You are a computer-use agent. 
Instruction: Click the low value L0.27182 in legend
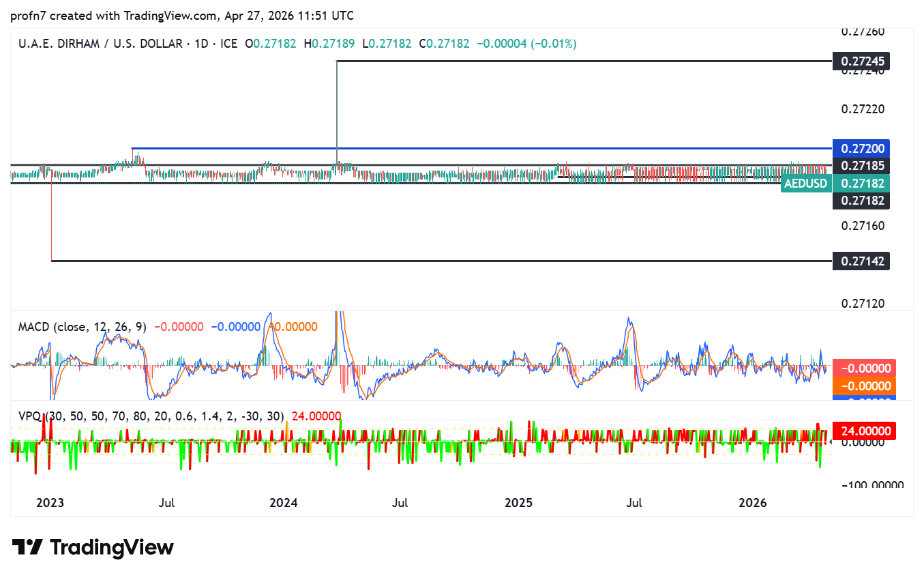[387, 44]
